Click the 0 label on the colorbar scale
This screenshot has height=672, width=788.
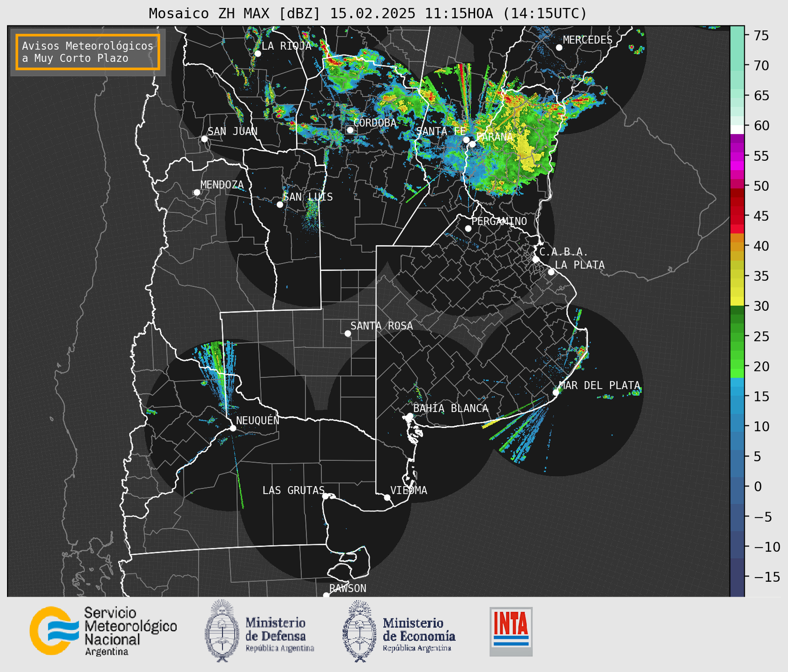coord(757,487)
